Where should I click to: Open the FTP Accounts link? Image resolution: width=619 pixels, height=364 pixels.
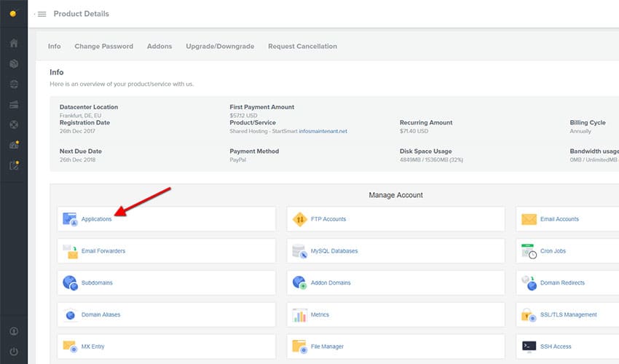[x=328, y=219]
